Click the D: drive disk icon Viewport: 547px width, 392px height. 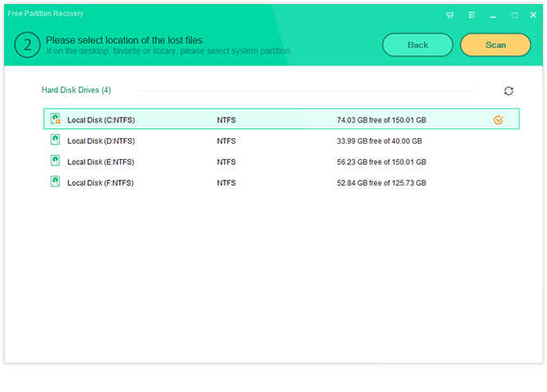click(56, 140)
